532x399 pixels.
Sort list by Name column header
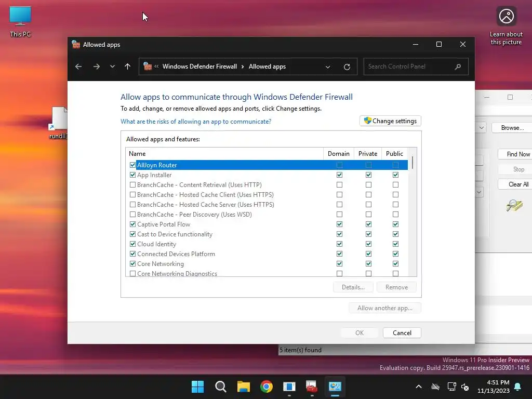click(224, 154)
